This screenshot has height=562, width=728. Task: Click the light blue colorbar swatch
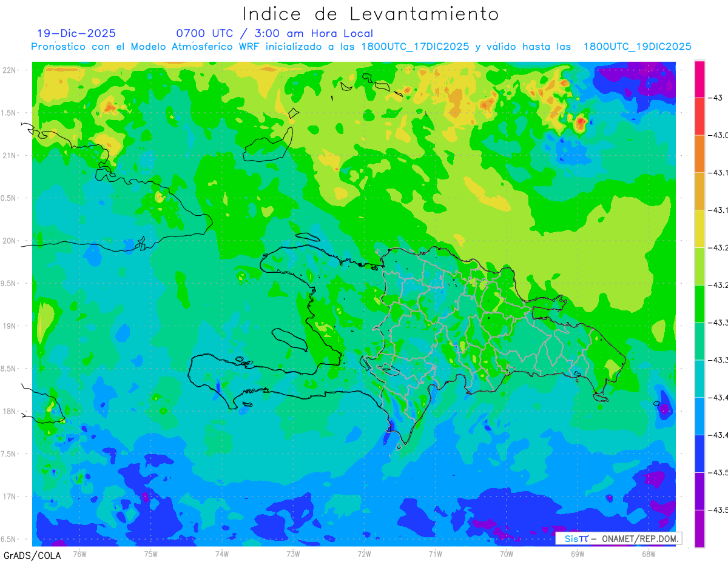click(x=699, y=416)
